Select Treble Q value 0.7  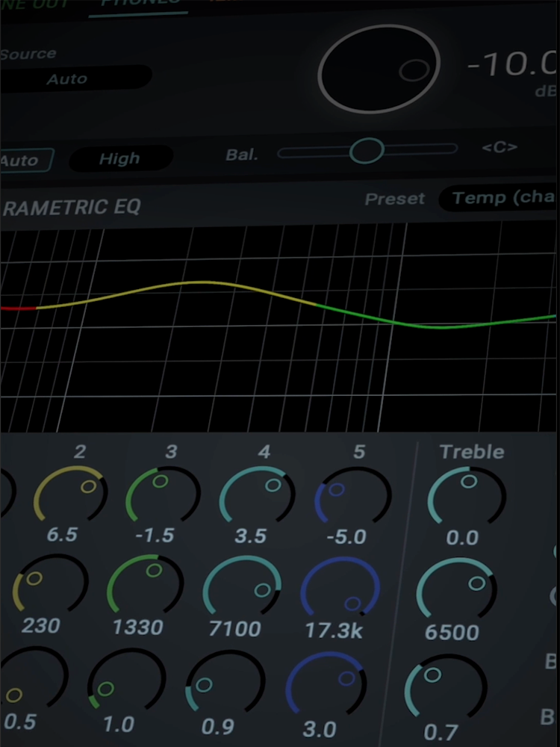pyautogui.click(x=441, y=732)
